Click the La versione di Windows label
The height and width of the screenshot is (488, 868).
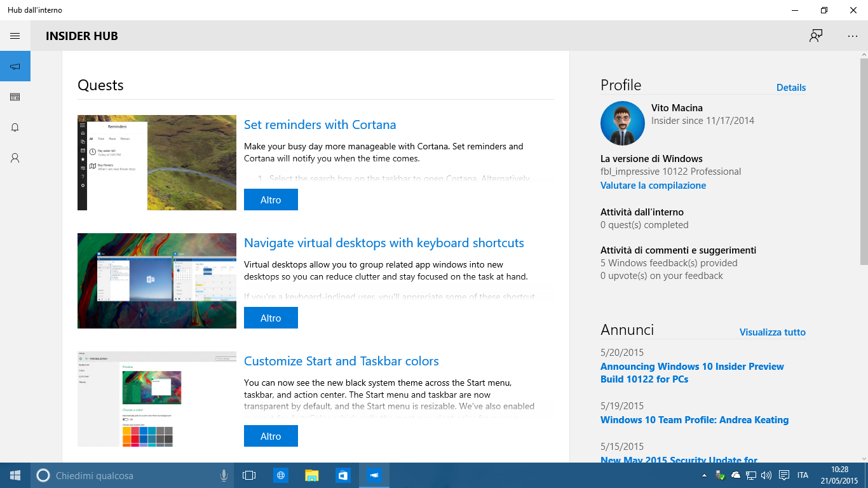[x=651, y=159]
